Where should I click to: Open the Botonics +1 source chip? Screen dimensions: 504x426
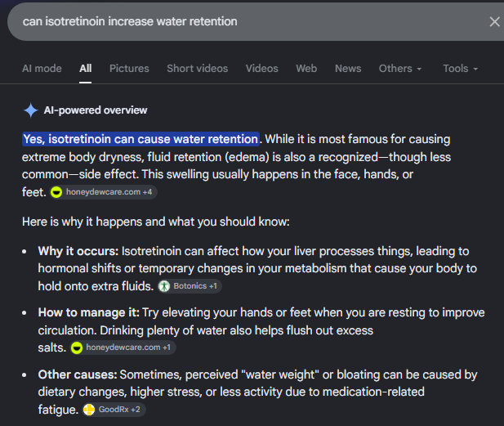tap(190, 286)
